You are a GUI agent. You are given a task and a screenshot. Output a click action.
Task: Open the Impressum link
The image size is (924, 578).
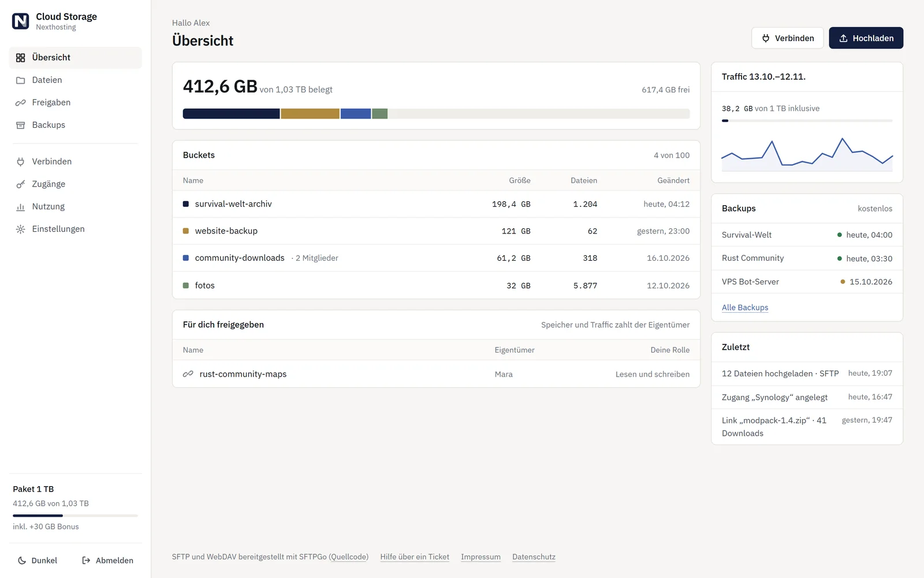pos(480,557)
